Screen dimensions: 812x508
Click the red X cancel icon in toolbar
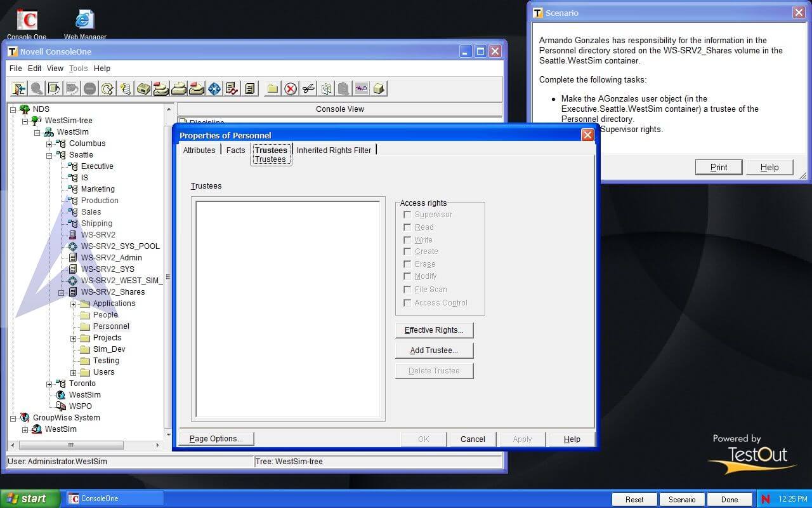(291, 89)
